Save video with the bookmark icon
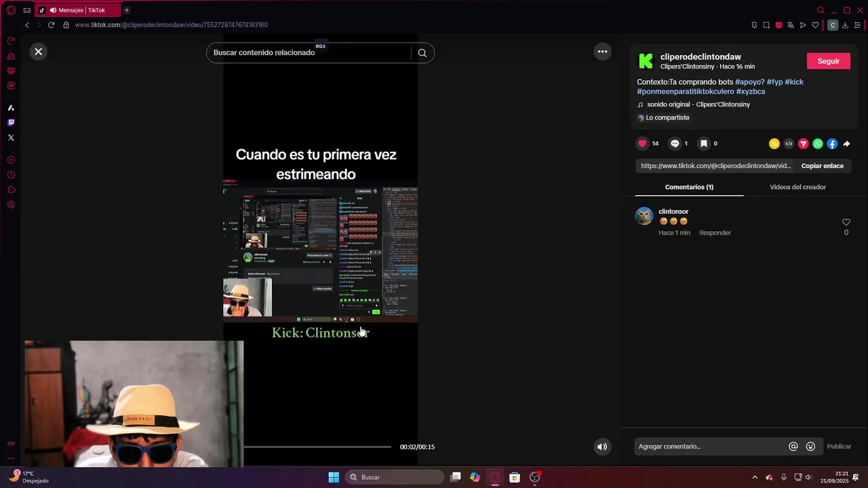The height and width of the screenshot is (488, 868). [704, 144]
